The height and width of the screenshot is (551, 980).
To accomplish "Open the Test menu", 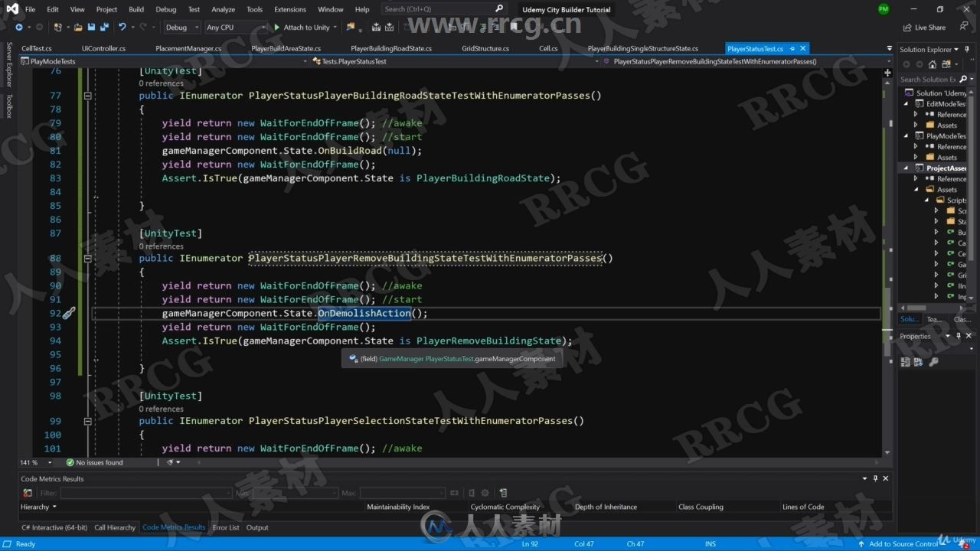I will [x=194, y=9].
